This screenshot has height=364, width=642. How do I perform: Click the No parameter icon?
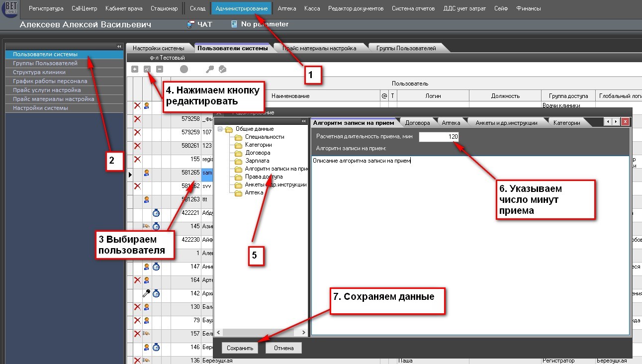[x=234, y=24]
